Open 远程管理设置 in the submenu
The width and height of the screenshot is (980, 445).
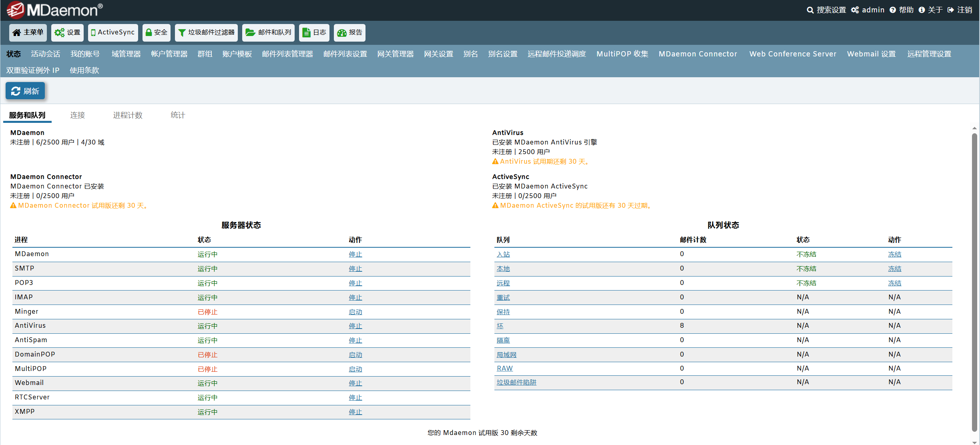coord(929,54)
